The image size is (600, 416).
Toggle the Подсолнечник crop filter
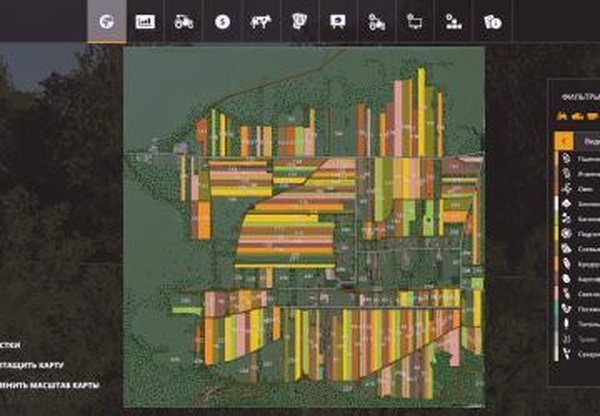click(x=578, y=234)
